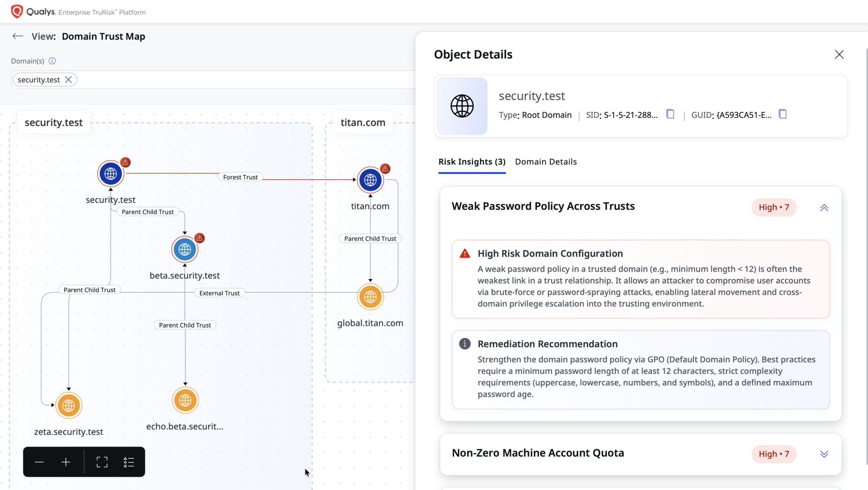Screen dimensions: 868x490
Task: Click the 'Remediation Recommendation' heading
Action: pos(548,344)
